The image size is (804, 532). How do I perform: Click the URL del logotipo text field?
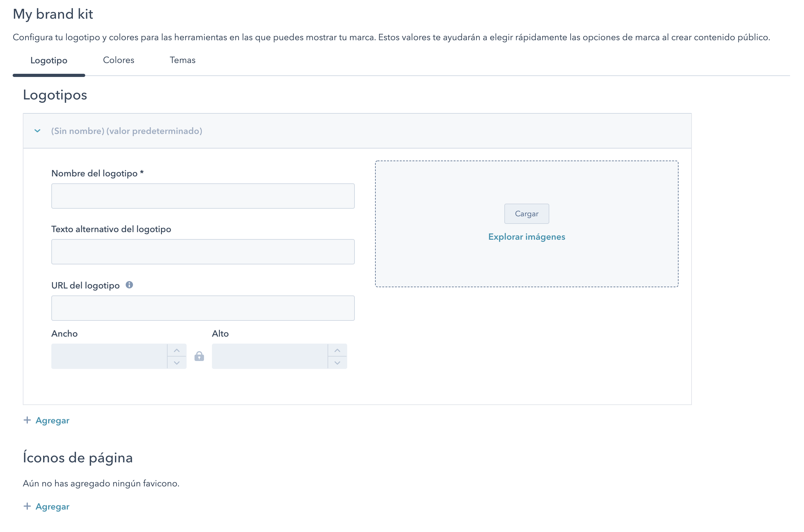point(203,308)
